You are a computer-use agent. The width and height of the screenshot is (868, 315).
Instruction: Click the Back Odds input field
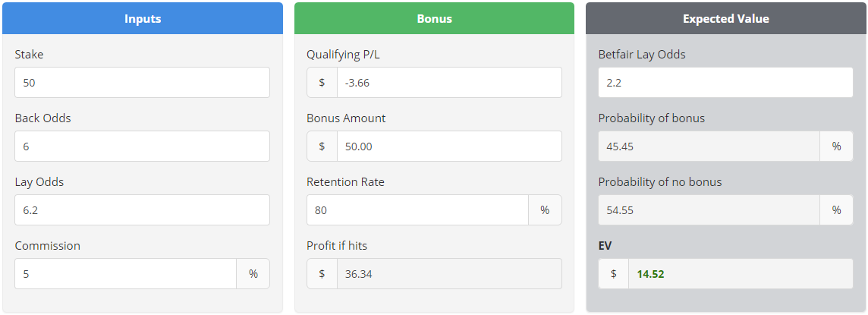point(142,146)
